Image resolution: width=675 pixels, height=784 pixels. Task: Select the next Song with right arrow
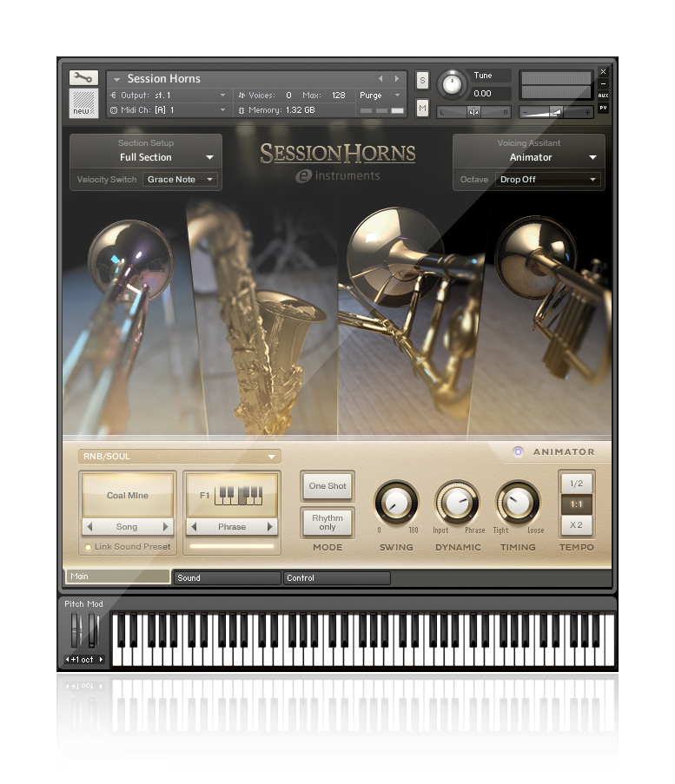tap(165, 527)
